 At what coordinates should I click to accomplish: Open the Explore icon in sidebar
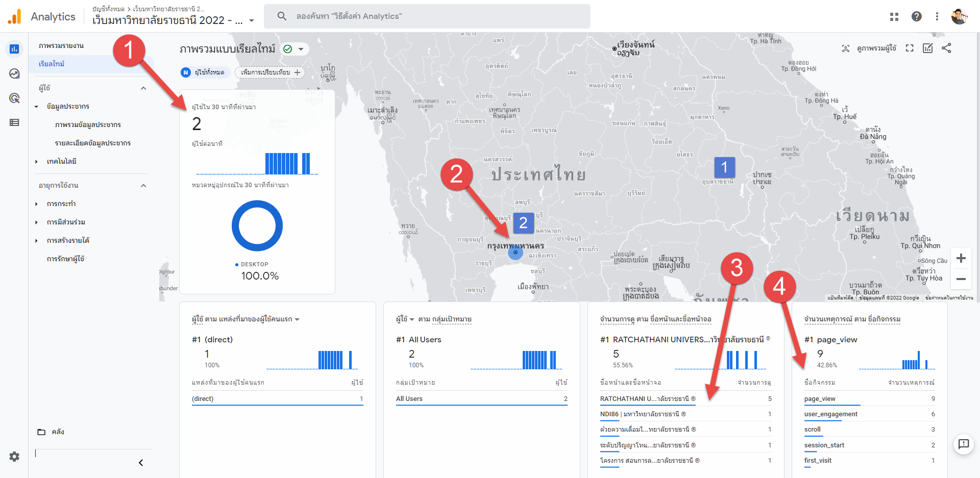pos(14,73)
